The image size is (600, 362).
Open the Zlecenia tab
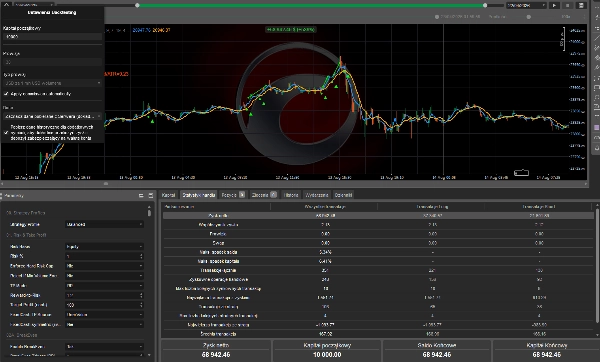click(264, 195)
